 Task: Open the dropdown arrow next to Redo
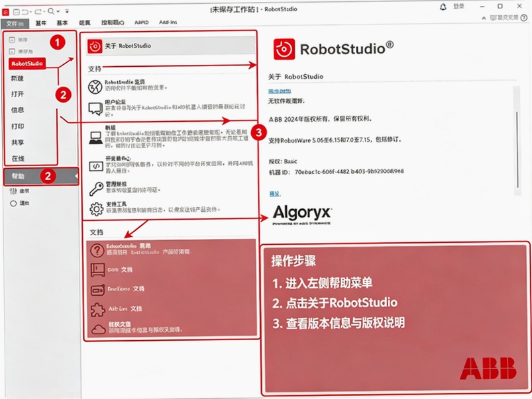click(44, 12)
